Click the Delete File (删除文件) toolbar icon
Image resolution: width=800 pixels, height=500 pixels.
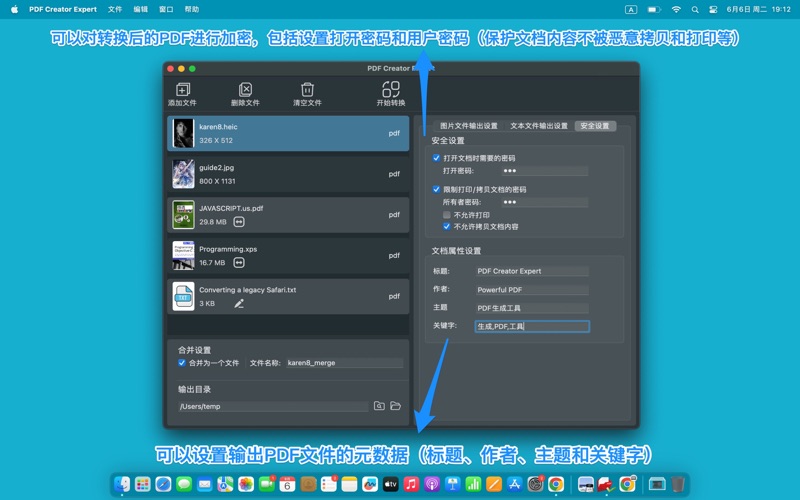[x=245, y=90]
